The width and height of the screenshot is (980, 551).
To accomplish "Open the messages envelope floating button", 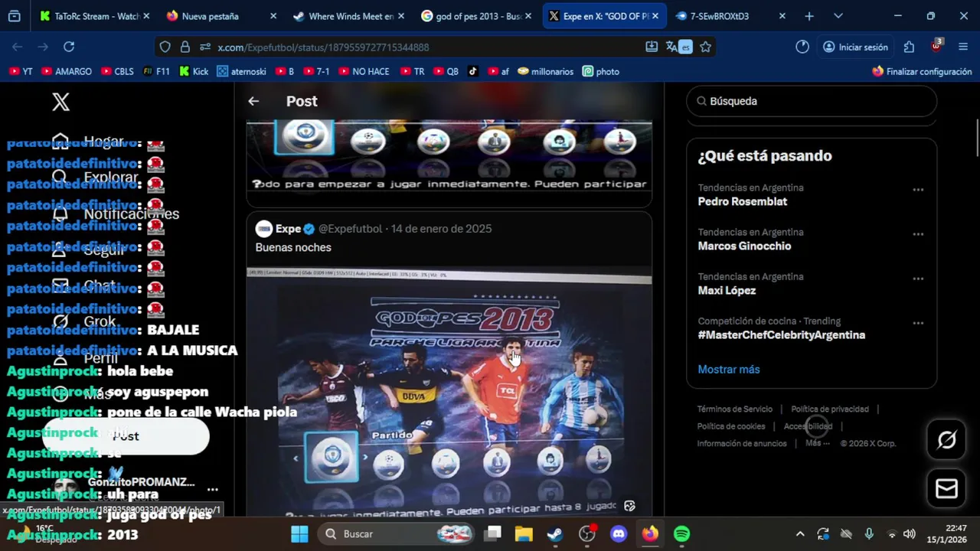I will click(947, 488).
